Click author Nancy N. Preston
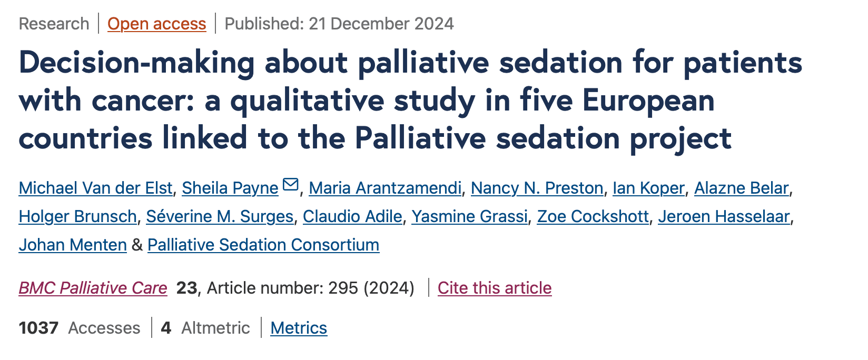The width and height of the screenshot is (868, 360). point(537,188)
